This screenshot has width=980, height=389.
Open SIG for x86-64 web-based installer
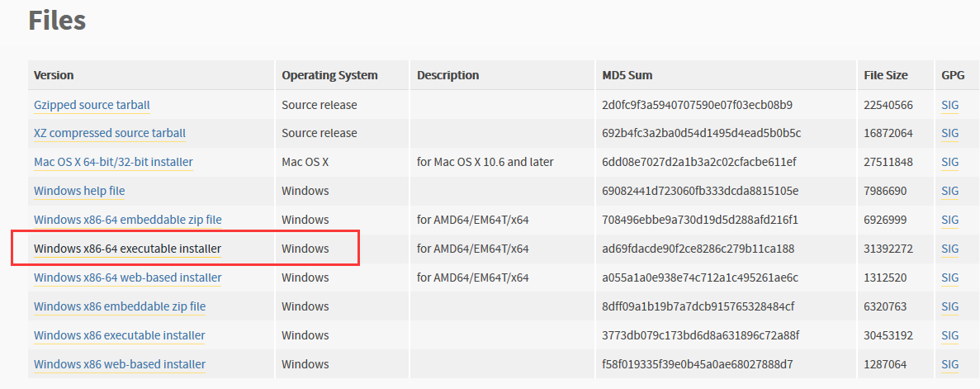tap(950, 278)
